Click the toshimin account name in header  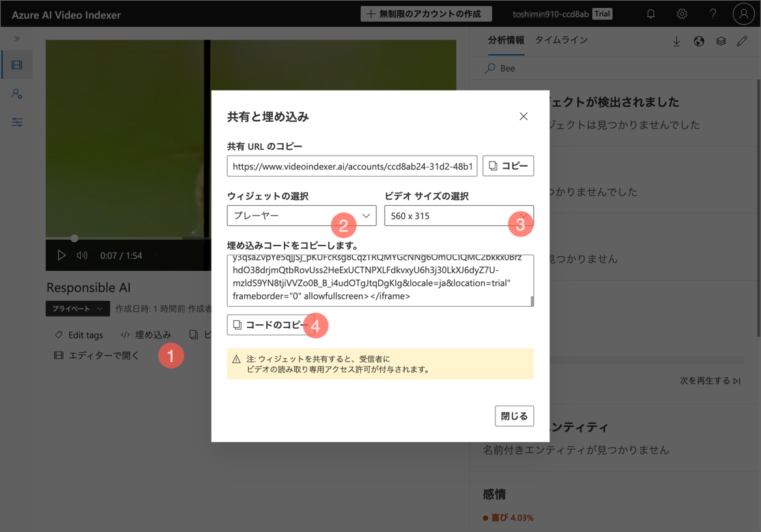[550, 14]
